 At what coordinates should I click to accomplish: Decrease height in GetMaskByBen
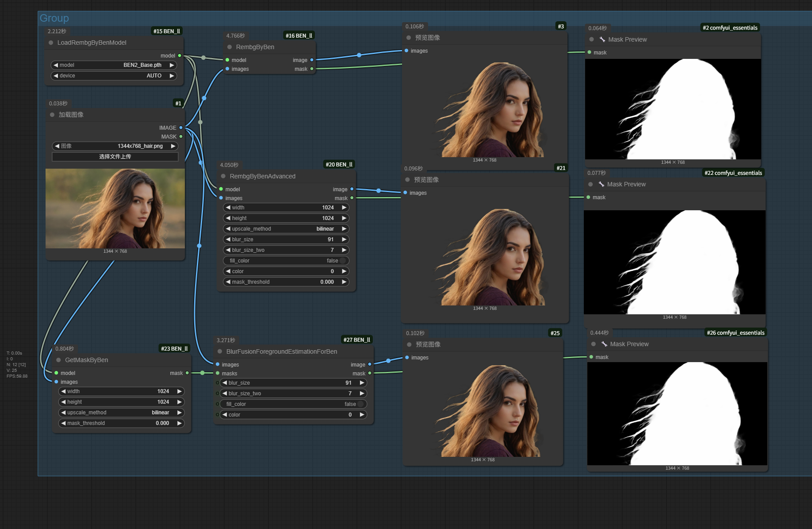pyautogui.click(x=64, y=402)
